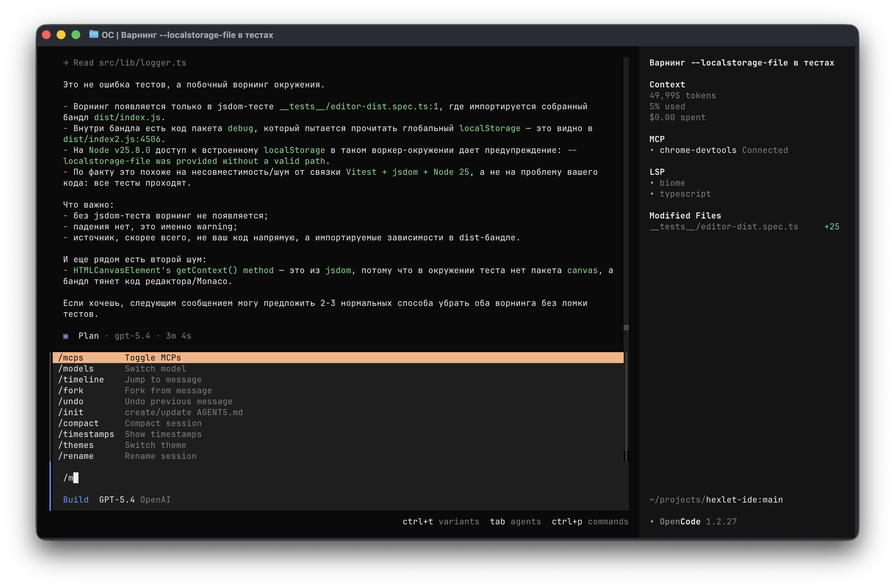The height and width of the screenshot is (588, 895).
Task: Open __tests__/editor-dist.spec.ts in Modified Files
Action: click(724, 226)
